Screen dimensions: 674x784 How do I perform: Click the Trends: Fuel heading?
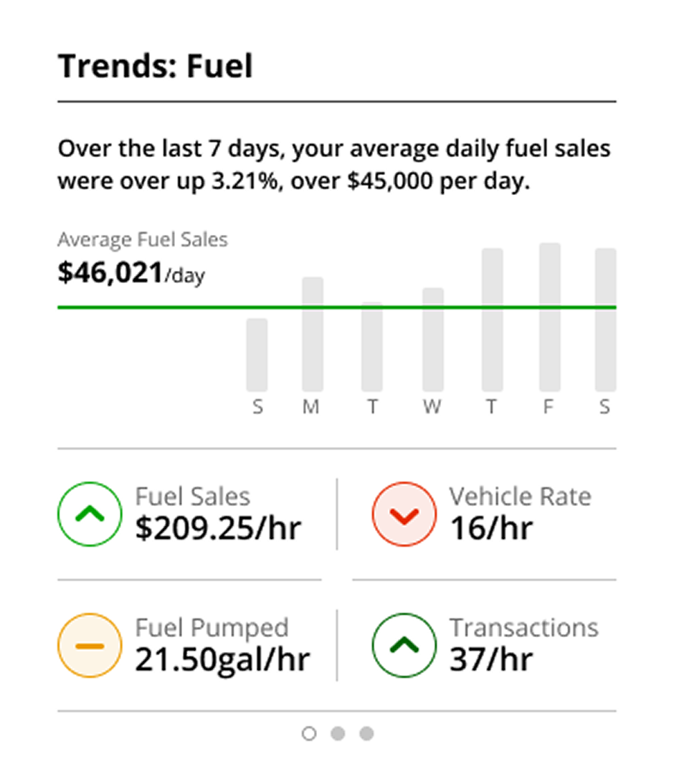click(156, 67)
